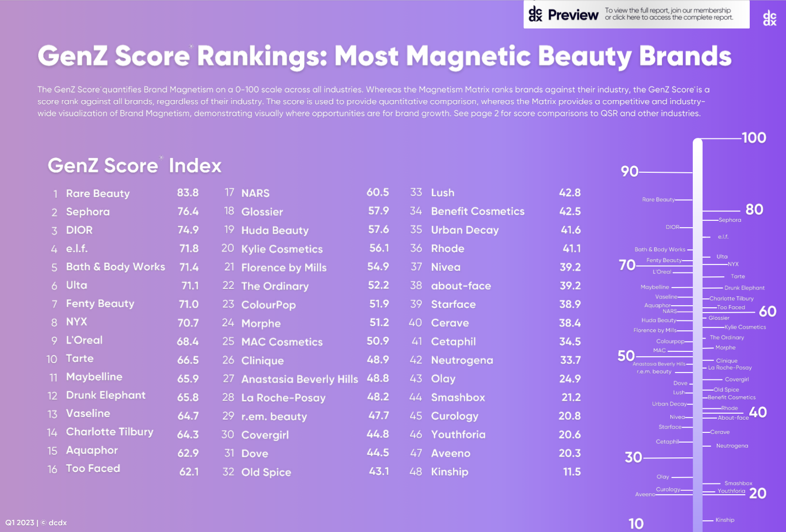Click the "Tarte" marker on the vertical scale
This screenshot has width=786, height=532.
pyautogui.click(x=738, y=276)
